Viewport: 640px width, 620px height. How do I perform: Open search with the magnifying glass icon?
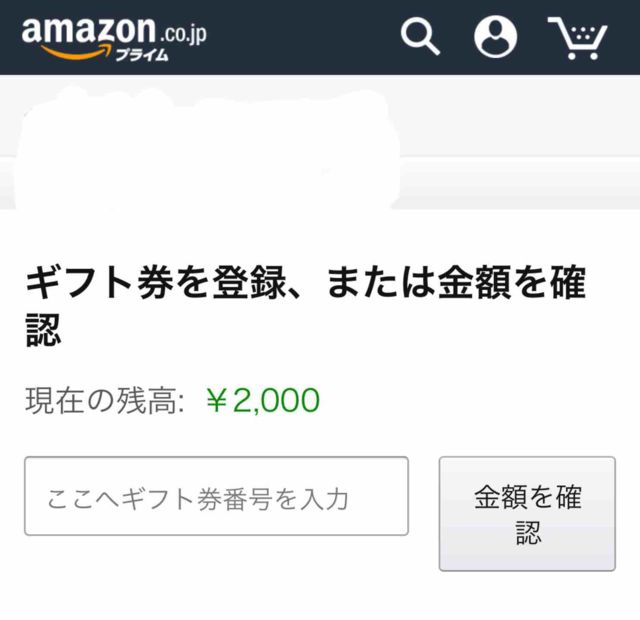[x=420, y=37]
